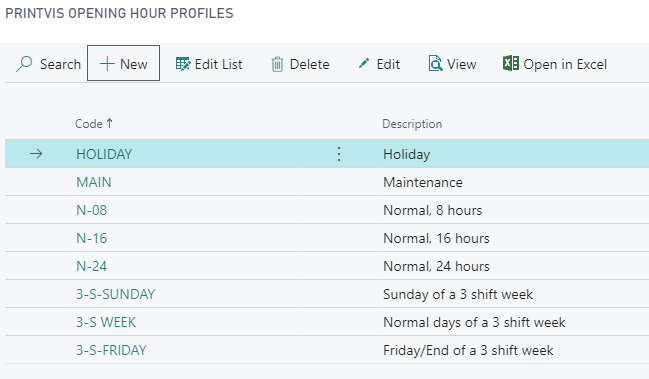Screen dimensions: 649x379
Task: Click the Edit List table icon
Action: coord(183,64)
